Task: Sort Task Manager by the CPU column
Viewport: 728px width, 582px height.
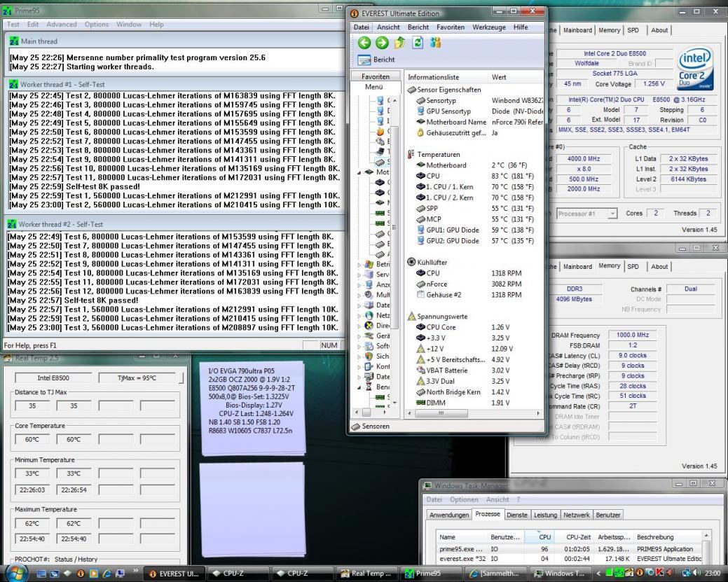Action: (x=544, y=537)
